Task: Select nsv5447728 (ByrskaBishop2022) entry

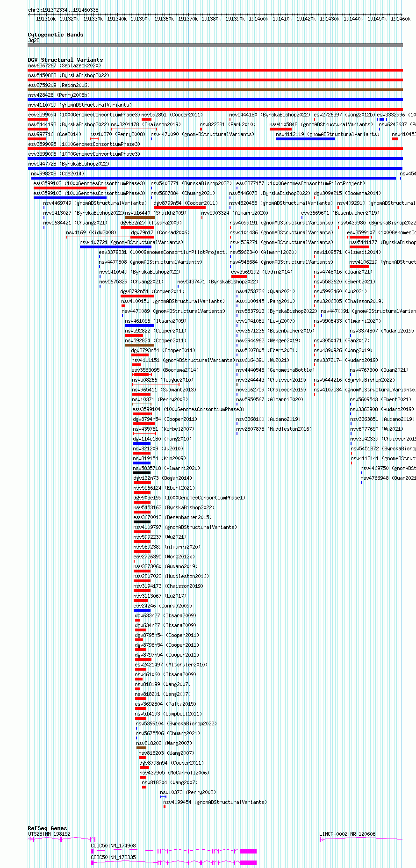Action: click(x=69, y=164)
